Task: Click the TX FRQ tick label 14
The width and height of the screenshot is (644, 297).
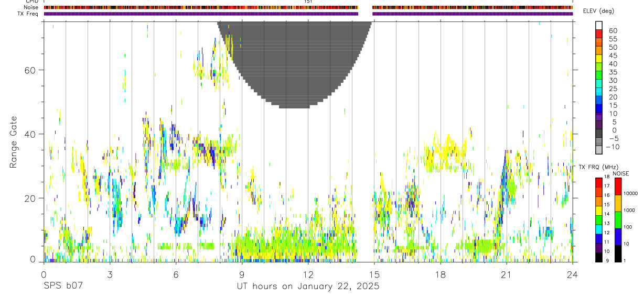Action: tap(607, 214)
